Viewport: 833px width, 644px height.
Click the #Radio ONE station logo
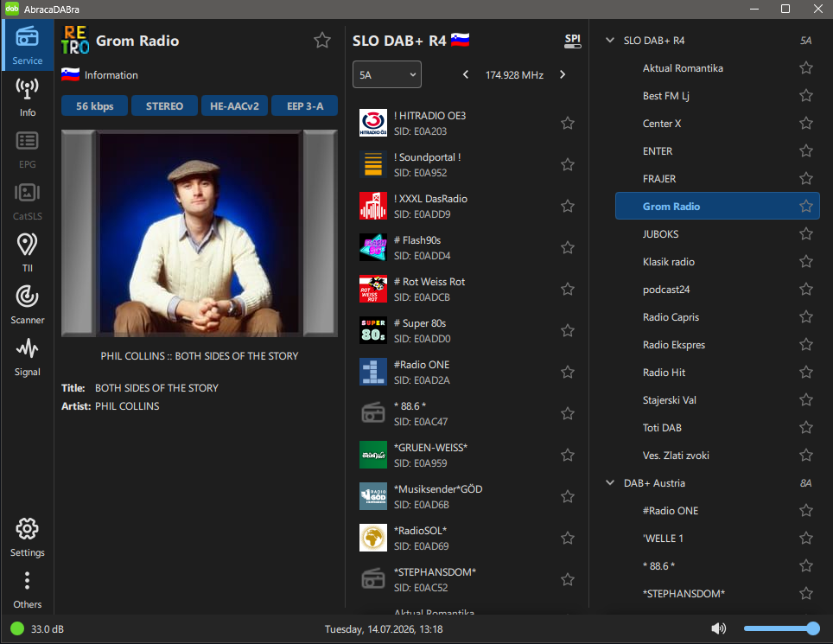click(373, 372)
